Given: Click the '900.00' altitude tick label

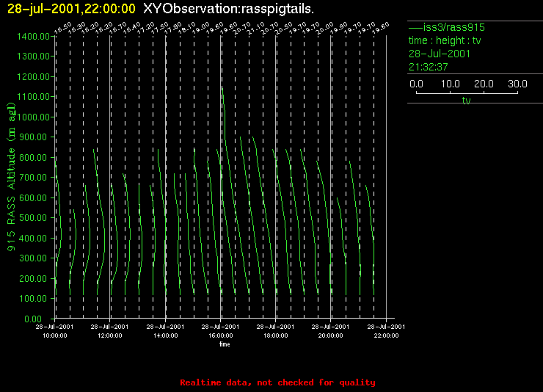Looking at the screenshot, I should (x=33, y=137).
